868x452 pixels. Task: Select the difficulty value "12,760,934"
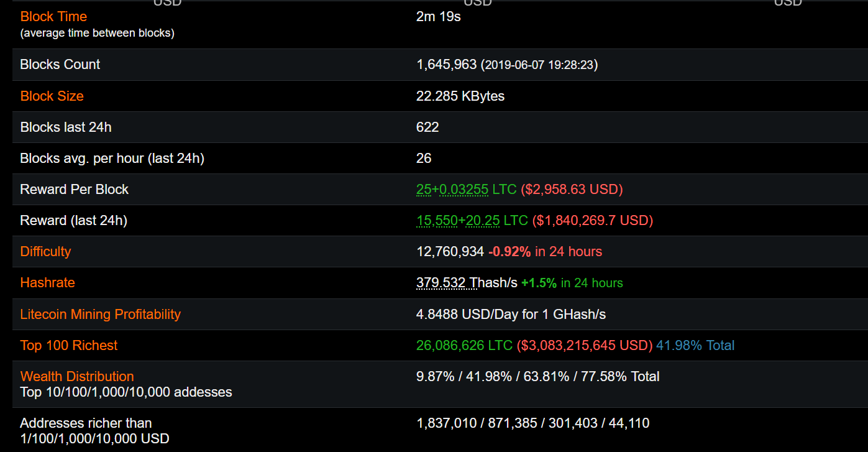click(450, 252)
